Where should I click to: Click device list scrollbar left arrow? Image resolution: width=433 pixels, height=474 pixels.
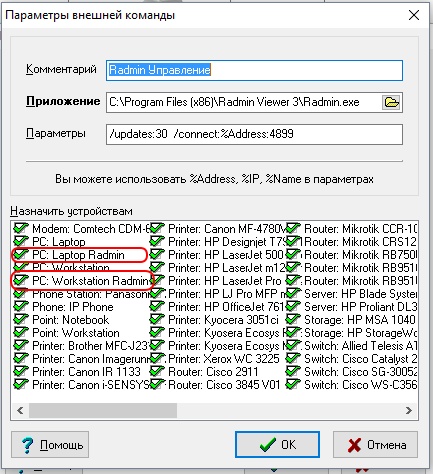tap(20, 410)
